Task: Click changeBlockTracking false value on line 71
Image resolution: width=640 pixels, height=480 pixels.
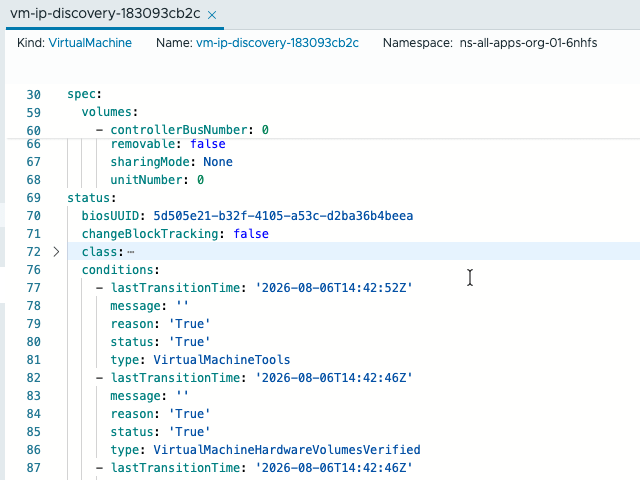Action: pos(251,234)
